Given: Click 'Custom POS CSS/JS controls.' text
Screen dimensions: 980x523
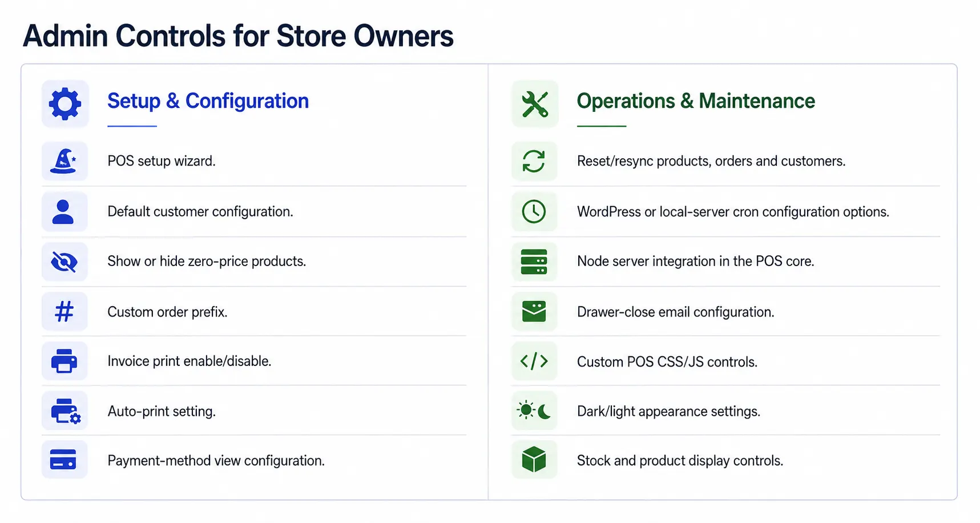Looking at the screenshot, I should (667, 362).
